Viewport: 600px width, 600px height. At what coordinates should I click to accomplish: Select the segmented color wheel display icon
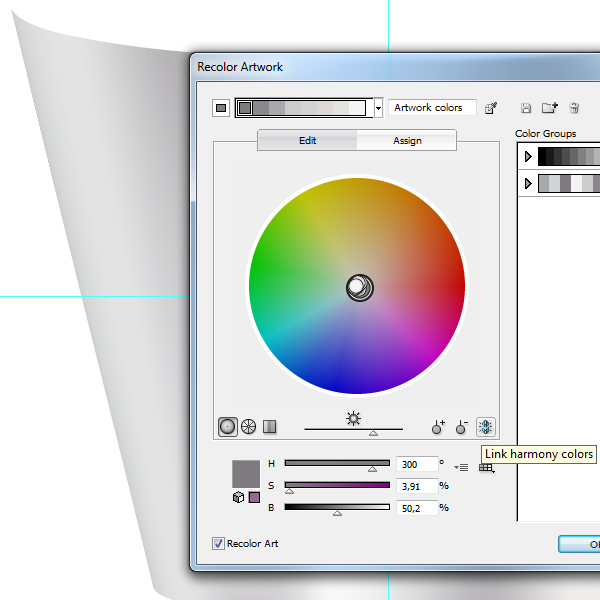click(249, 427)
